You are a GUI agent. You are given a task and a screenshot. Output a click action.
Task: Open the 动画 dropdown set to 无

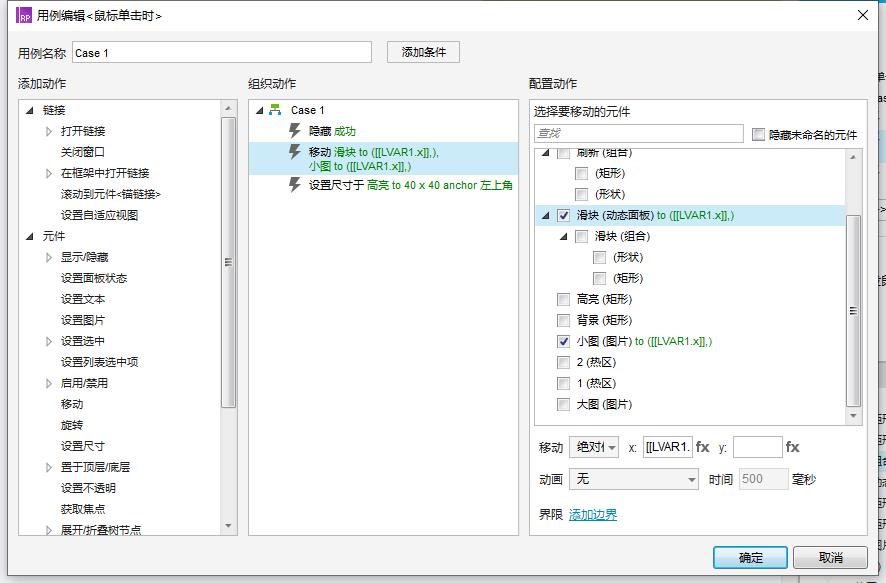633,479
